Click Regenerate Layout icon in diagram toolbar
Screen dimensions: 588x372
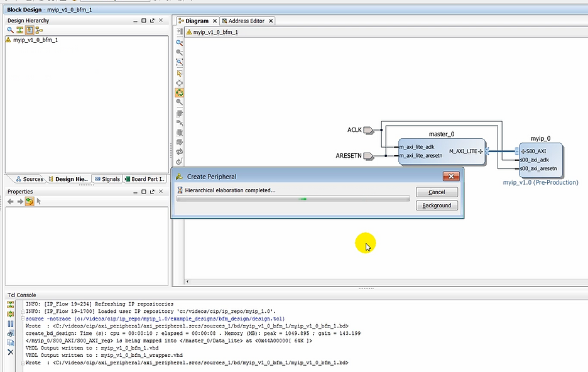pos(179,152)
